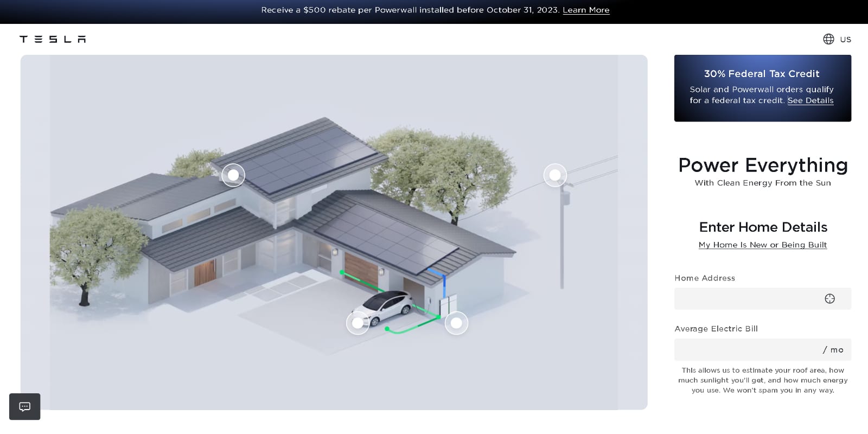Open See Details for federal tax credit
Viewport: 868px width, 434px height.
pyautogui.click(x=810, y=100)
